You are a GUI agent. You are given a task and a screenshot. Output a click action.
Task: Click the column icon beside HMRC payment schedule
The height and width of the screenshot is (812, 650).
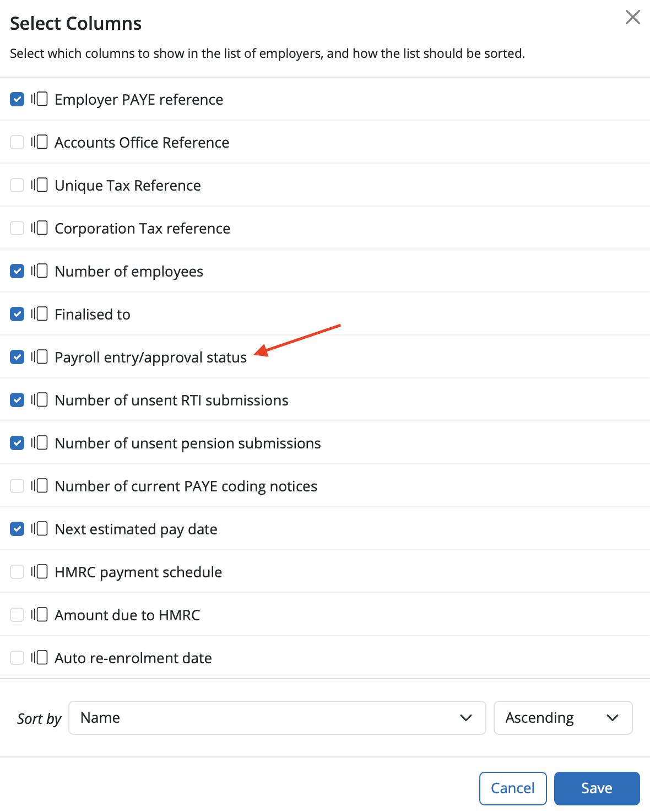(x=39, y=572)
